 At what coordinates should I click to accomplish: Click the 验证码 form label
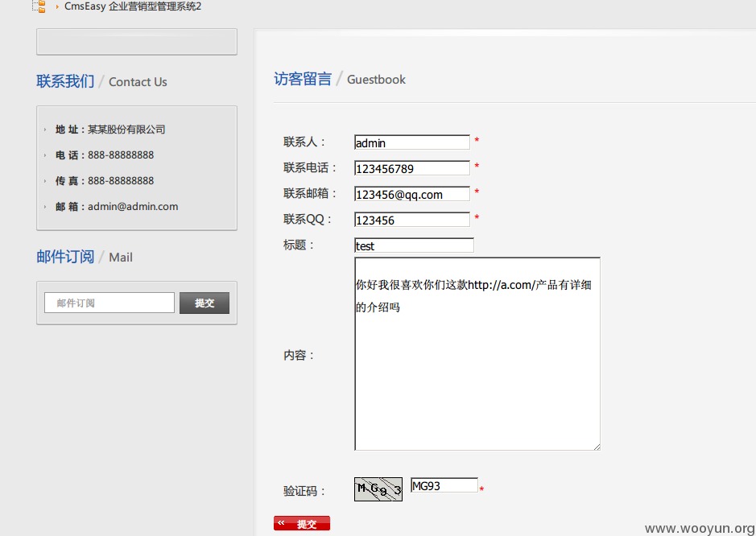(304, 491)
